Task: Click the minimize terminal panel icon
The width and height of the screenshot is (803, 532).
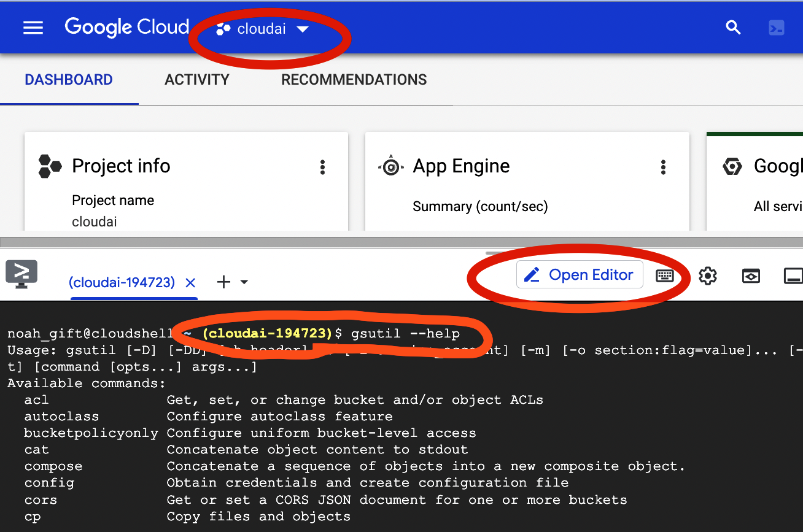Action: pos(794,276)
